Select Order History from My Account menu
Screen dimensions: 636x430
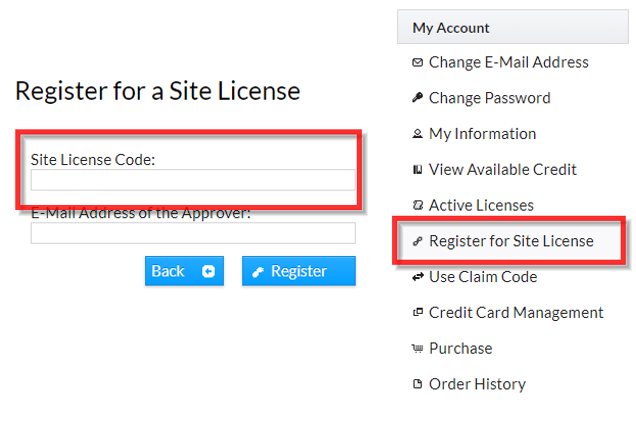pos(477,384)
